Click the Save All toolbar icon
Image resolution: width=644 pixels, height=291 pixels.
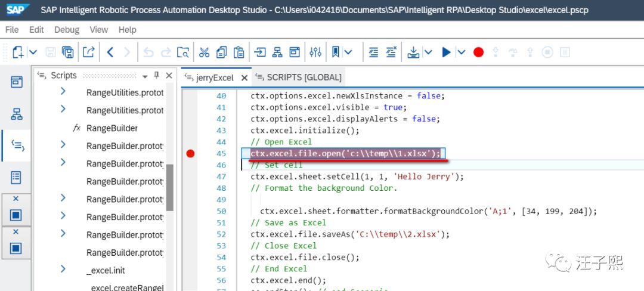coord(68,52)
